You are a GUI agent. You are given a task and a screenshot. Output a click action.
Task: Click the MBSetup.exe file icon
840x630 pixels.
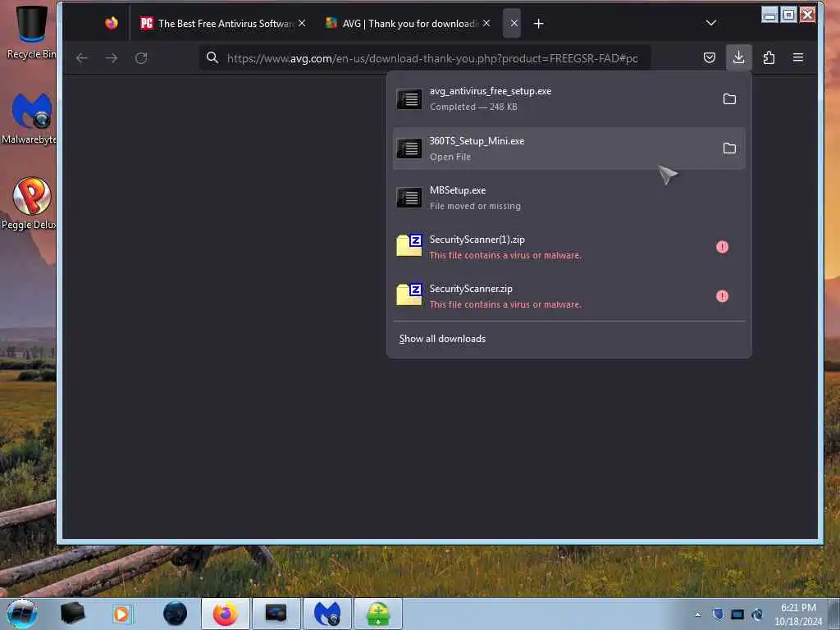[x=409, y=198]
